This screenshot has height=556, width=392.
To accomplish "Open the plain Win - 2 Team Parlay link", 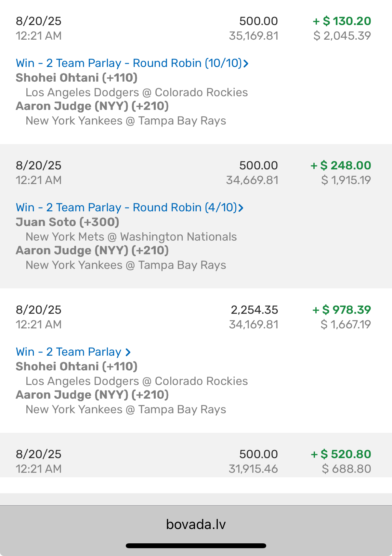I will click(x=68, y=352).
